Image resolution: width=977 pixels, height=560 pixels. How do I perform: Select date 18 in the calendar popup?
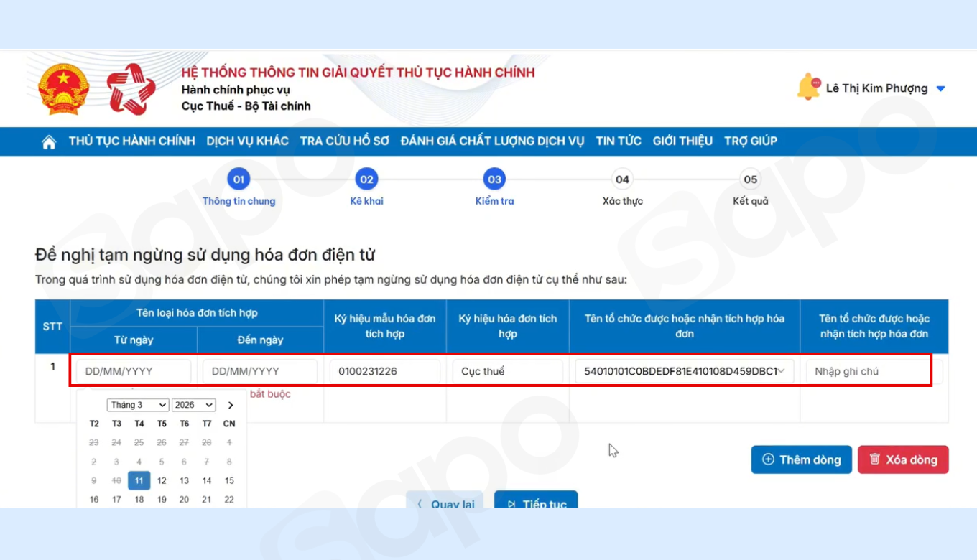coord(139,499)
